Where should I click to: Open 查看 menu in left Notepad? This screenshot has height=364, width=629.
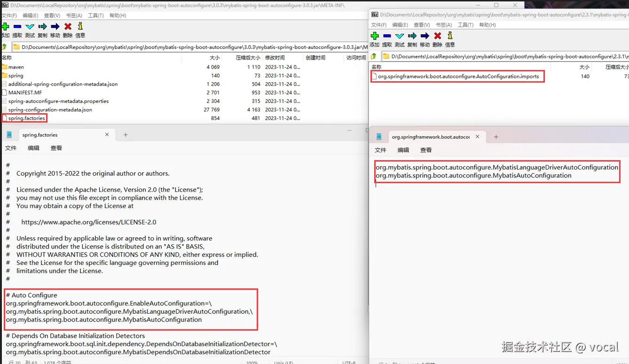[x=56, y=148]
